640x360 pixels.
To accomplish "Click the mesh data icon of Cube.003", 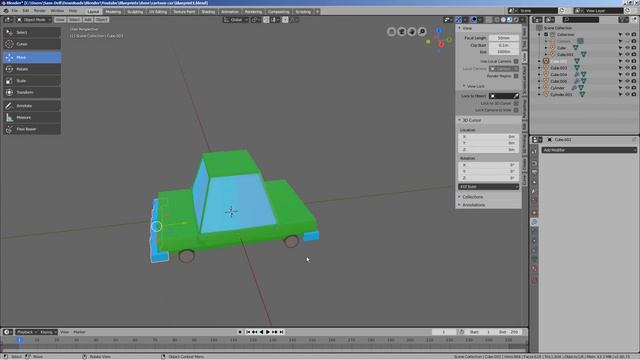I will pyautogui.click(x=577, y=68).
